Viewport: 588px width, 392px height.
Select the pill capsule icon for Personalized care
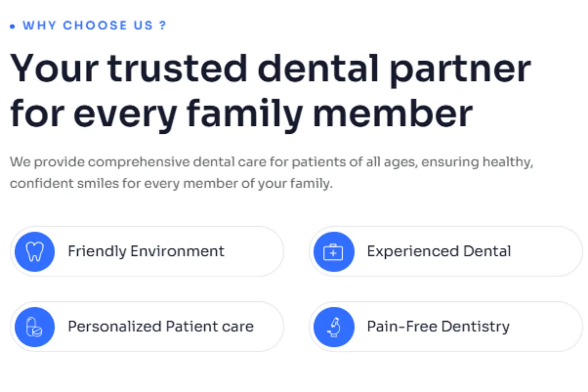(34, 327)
